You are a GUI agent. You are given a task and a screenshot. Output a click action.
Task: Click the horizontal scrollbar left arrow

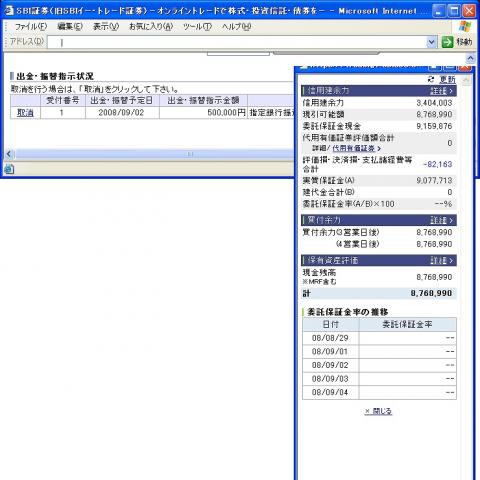pyautogui.click(x=9, y=154)
